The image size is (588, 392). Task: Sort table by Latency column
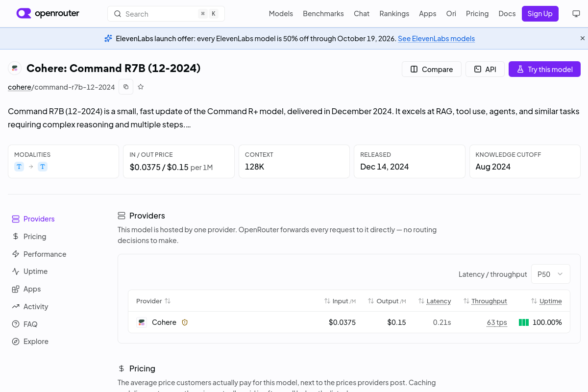point(435,301)
